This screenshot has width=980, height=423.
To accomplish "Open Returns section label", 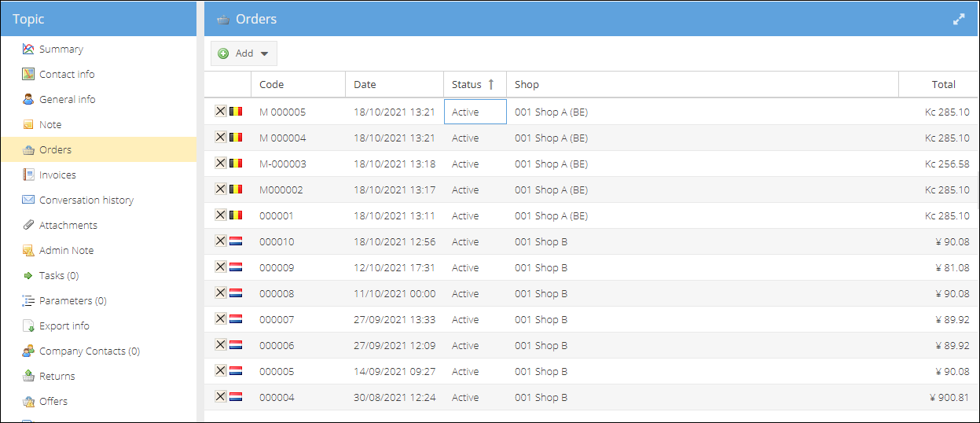I will pos(57,376).
